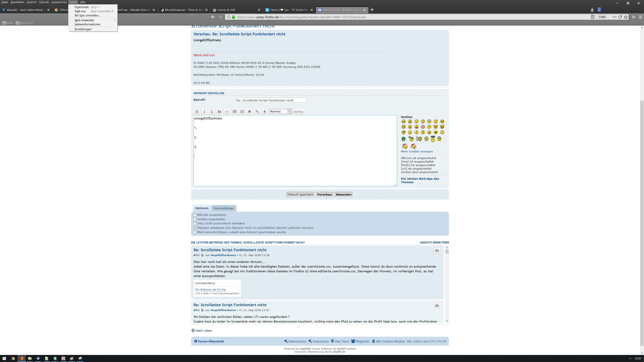Enable BBCode ausschalten checkbox
Viewport: 644px width, 362px height.
click(195, 215)
